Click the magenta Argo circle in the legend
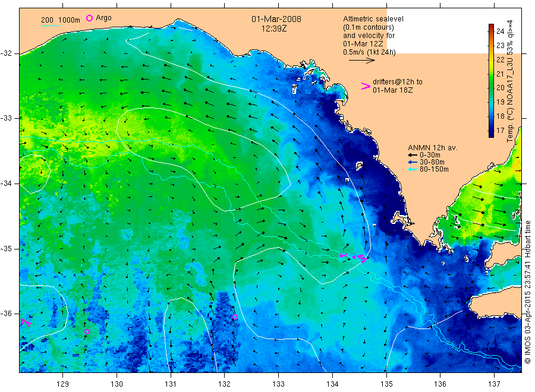This screenshot has width=535, height=392. point(89,18)
